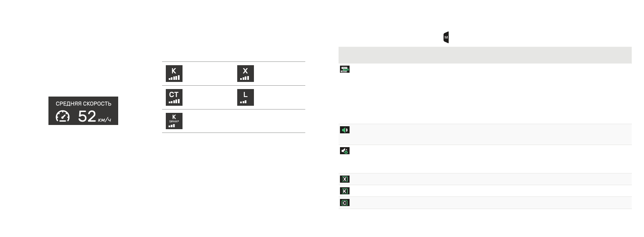
Task: Click the СРЕДНЯЯ СКОРОСТЬ title text
Action: click(84, 103)
